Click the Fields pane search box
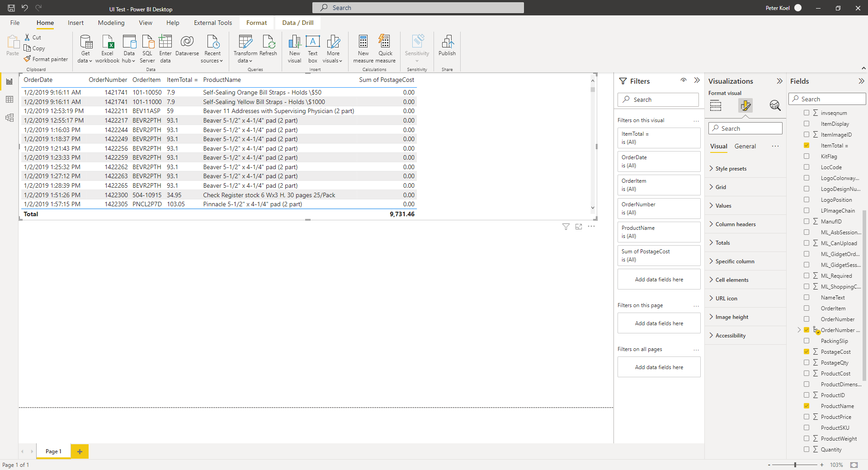 (x=827, y=99)
